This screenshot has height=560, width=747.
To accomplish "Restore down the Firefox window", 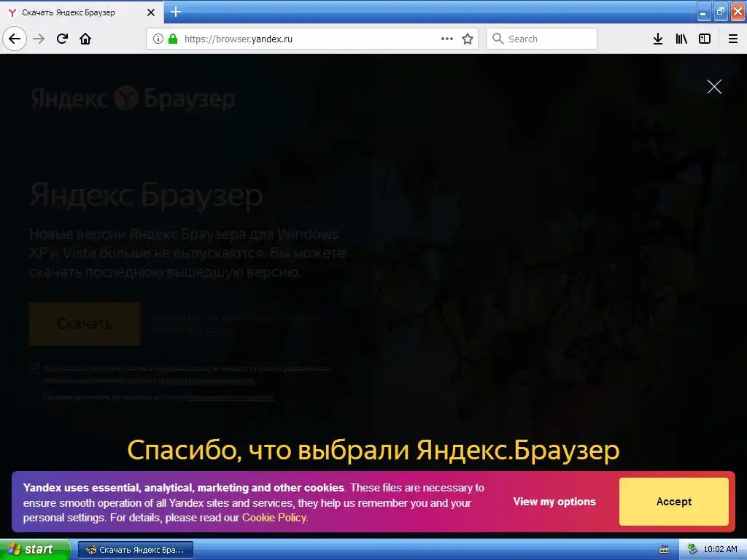I will [721, 12].
